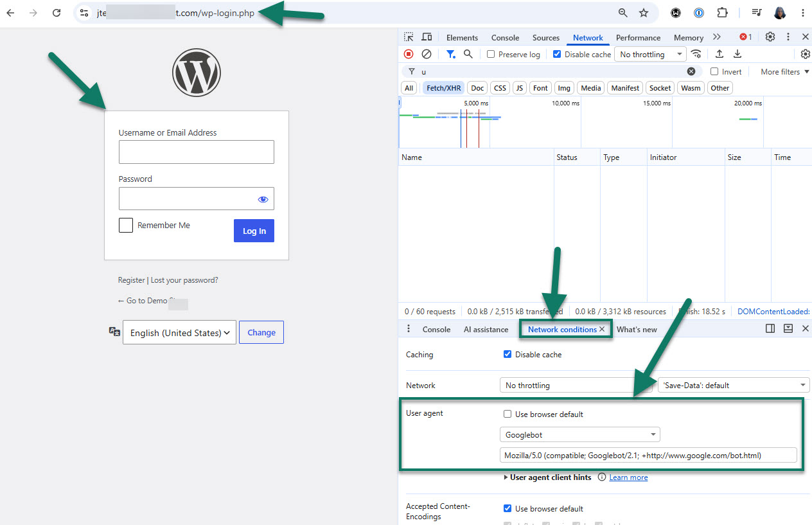Open network search magnifier icon

pos(468,54)
